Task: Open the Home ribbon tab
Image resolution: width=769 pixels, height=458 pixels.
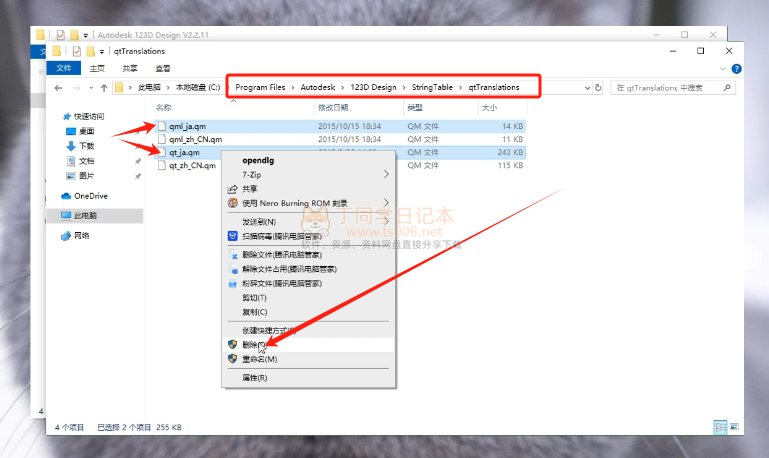Action: tap(97, 69)
